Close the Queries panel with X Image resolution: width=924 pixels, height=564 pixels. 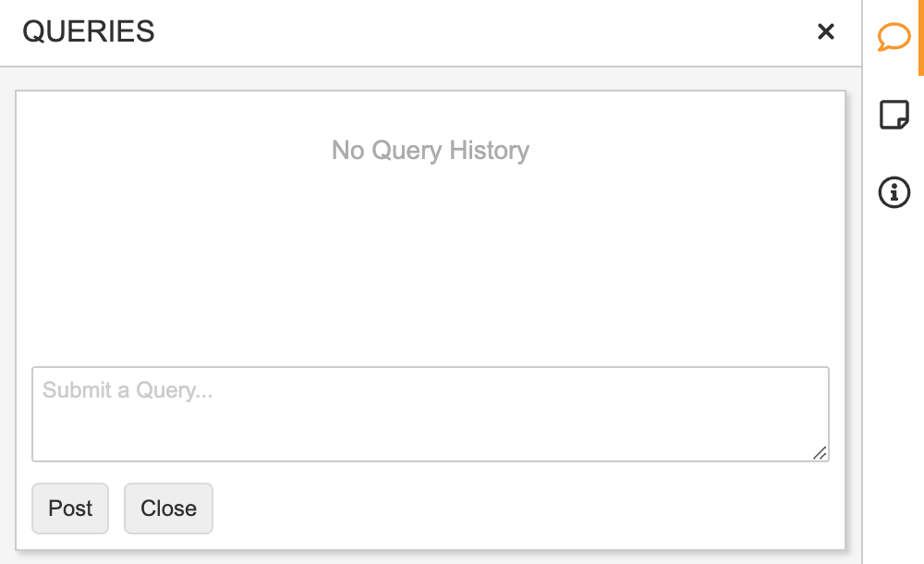(826, 32)
